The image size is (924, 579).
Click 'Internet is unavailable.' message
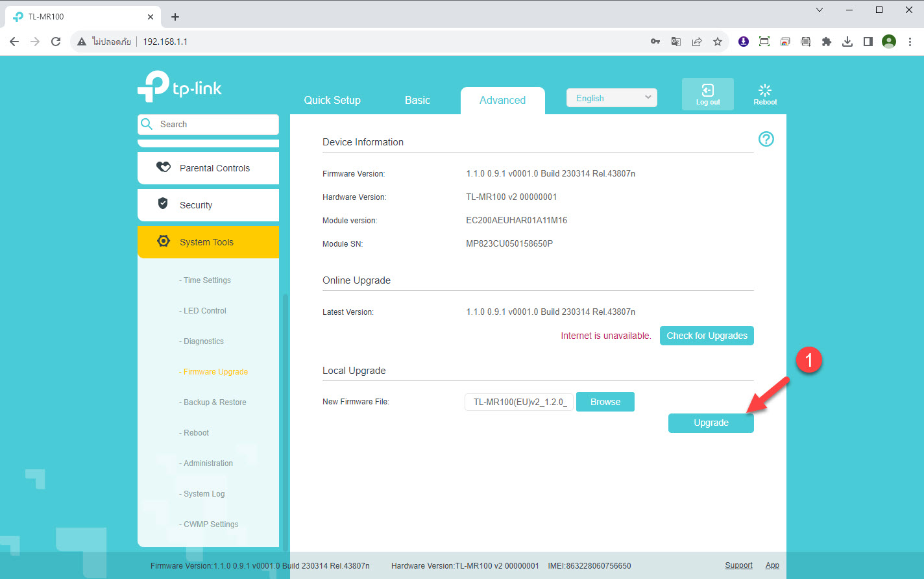[606, 336]
